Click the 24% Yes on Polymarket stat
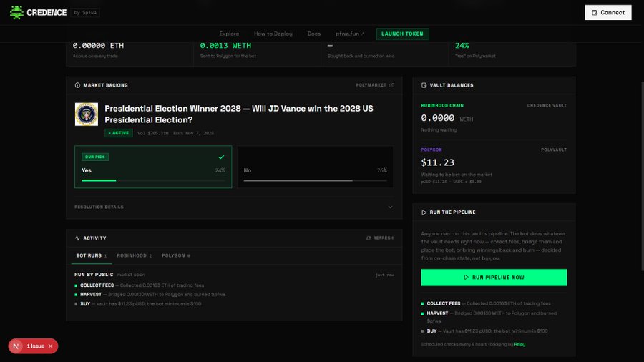This screenshot has width=644, height=362. coord(462,46)
